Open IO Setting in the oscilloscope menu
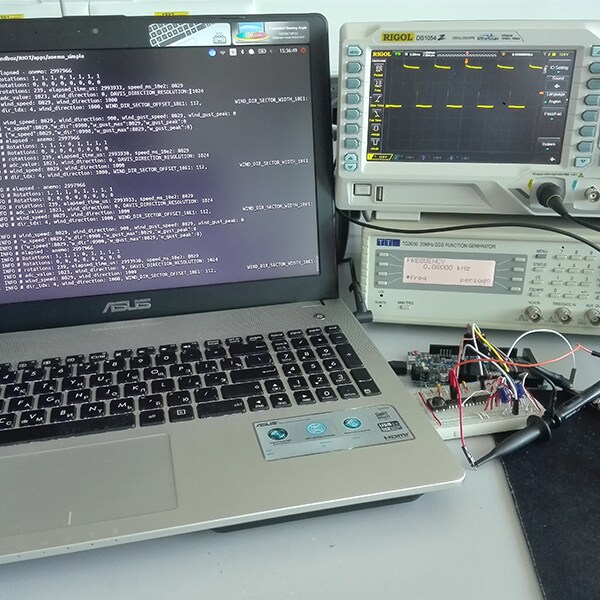600x600 pixels. coord(559,68)
